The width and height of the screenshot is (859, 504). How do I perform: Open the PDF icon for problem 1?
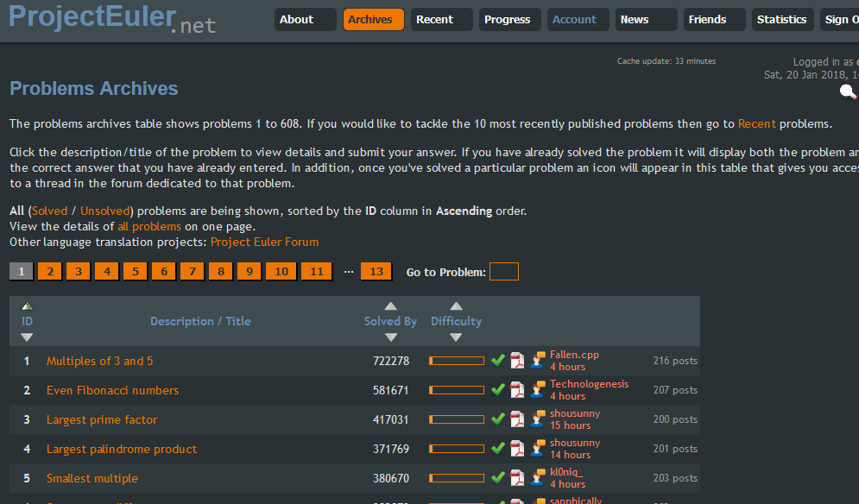[x=517, y=361]
